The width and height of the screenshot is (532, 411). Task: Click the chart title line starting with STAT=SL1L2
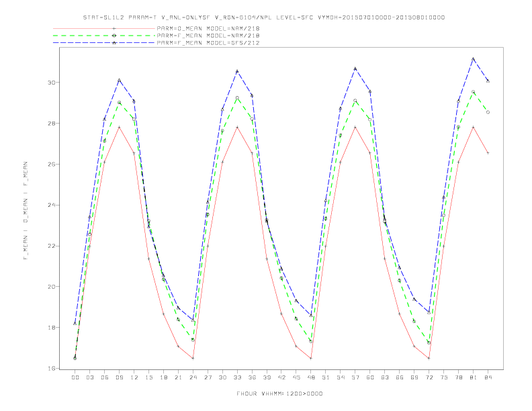[263, 17]
